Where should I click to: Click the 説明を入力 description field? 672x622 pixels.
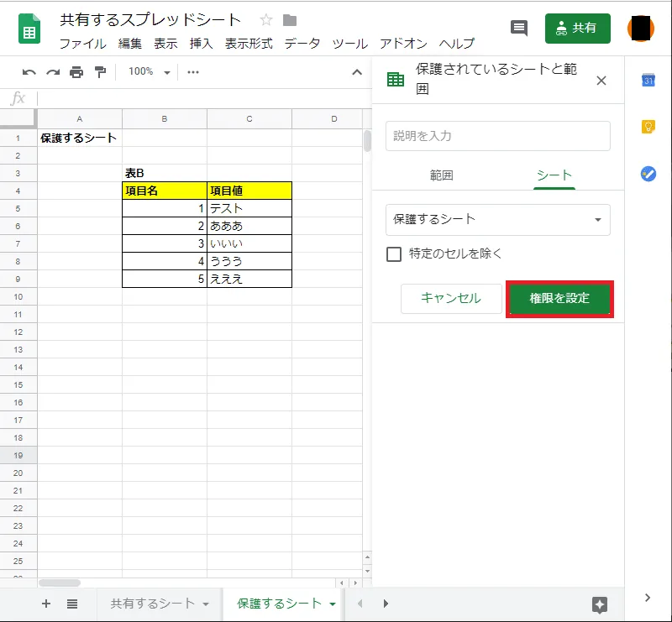coord(497,136)
